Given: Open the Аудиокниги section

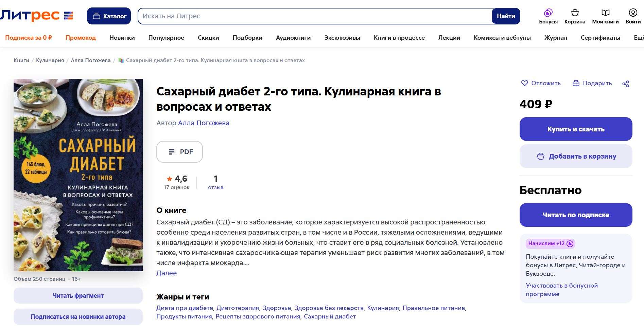Looking at the screenshot, I should (x=293, y=38).
